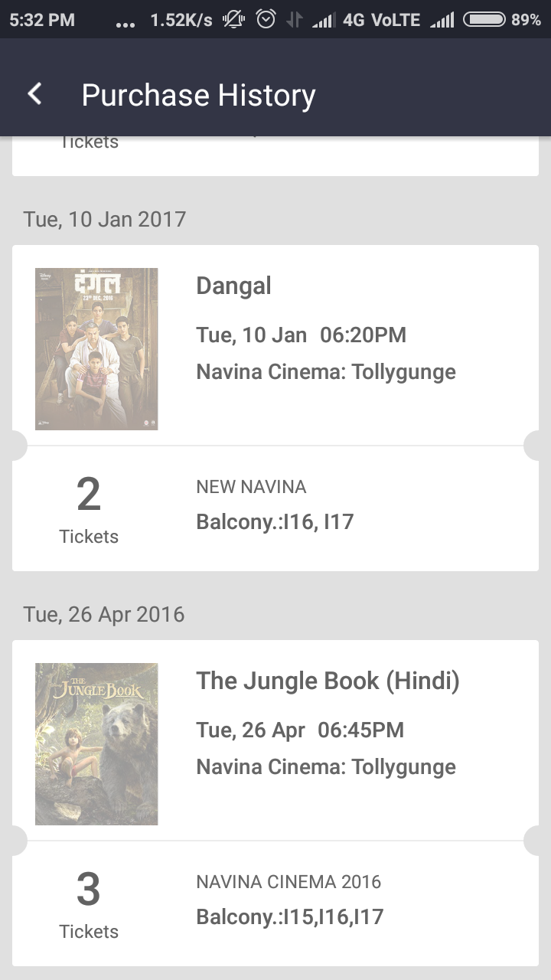Tap the NEW NAVINA screen label

point(251,487)
